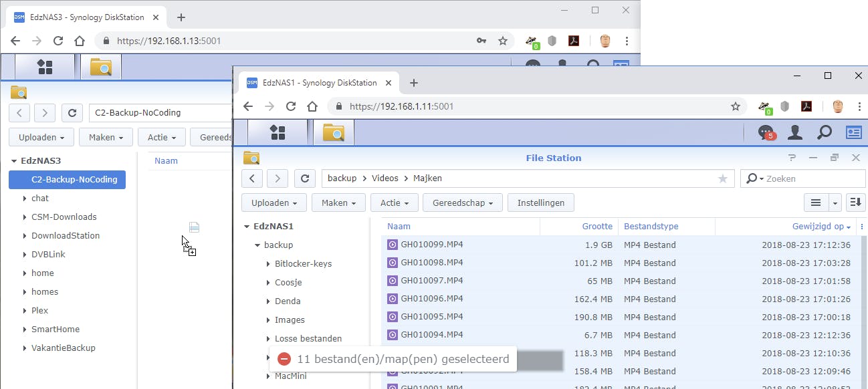Screen dimensions: 868x389
Task: Bookmark the 192.168.1.11 page star
Action: pos(736,106)
